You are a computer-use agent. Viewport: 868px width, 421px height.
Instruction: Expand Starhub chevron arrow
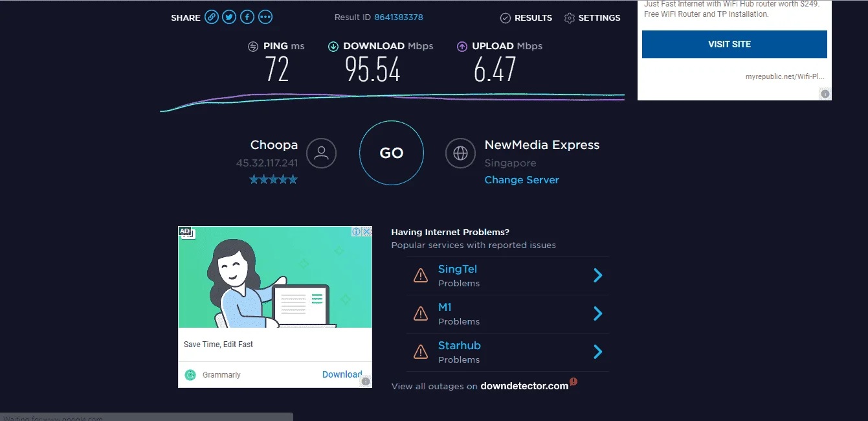(x=598, y=352)
